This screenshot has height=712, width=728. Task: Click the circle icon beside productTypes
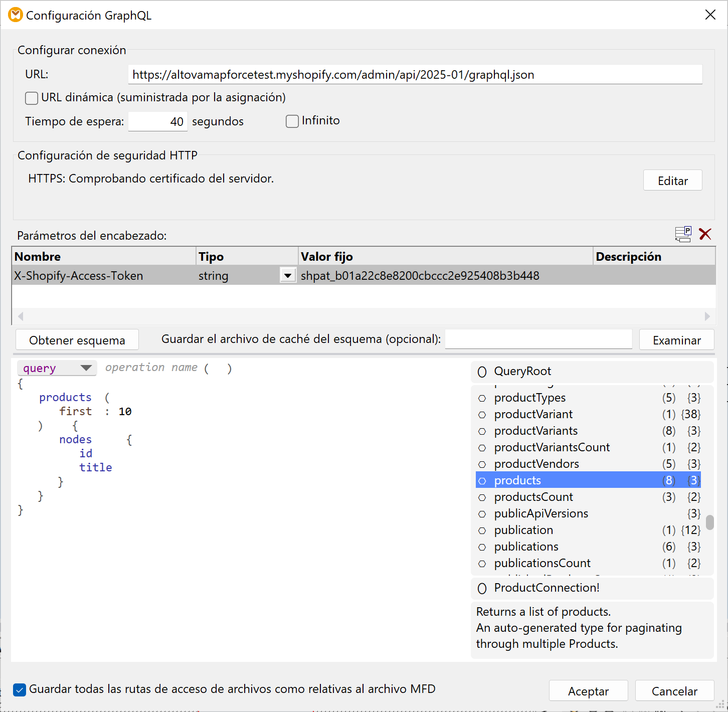[482, 399]
